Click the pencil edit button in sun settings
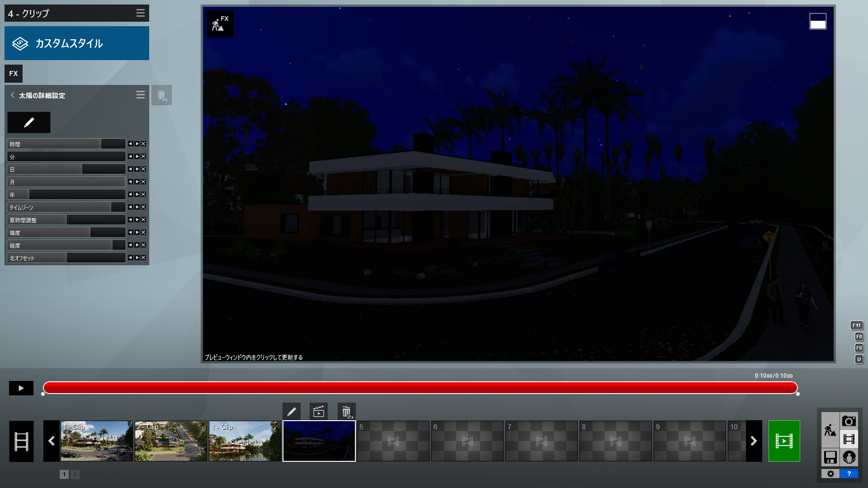Screen dimensions: 868x488 pyautogui.click(x=29, y=122)
